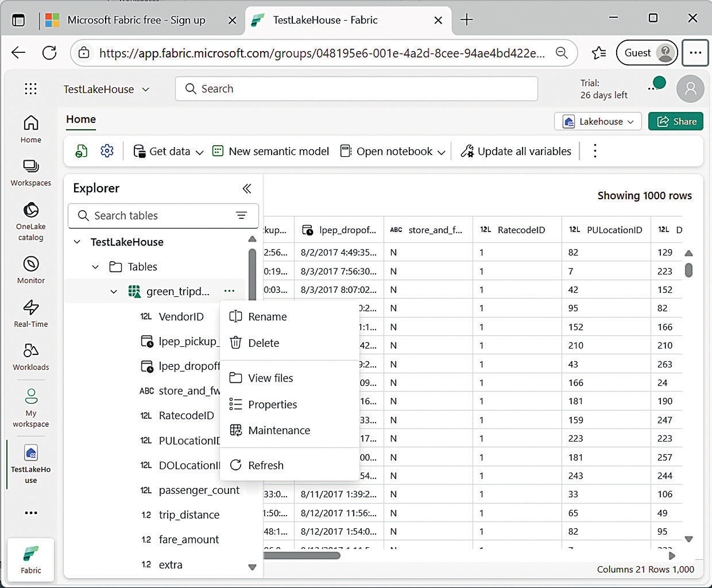Open toolbar overflow vertical ellipsis
This screenshot has height=588, width=712.
(x=595, y=151)
